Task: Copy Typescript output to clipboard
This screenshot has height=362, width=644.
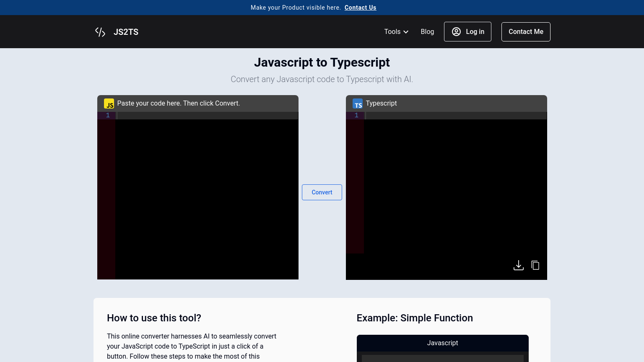Action: coord(535,265)
